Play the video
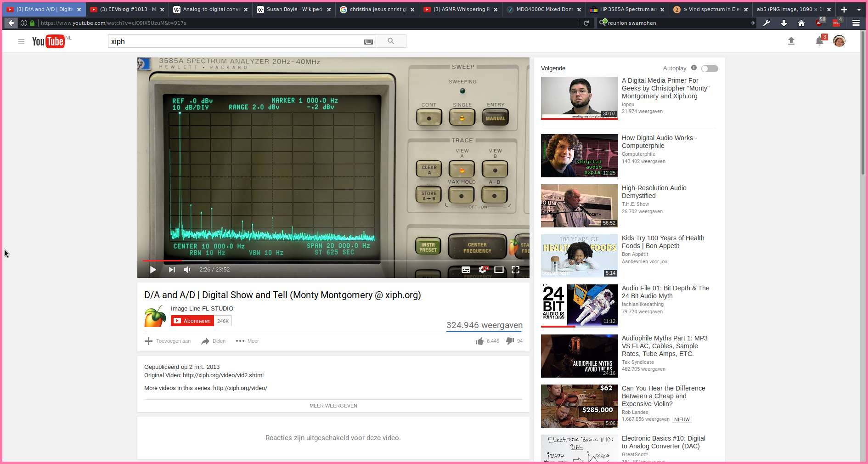The width and height of the screenshot is (868, 464). (x=153, y=270)
